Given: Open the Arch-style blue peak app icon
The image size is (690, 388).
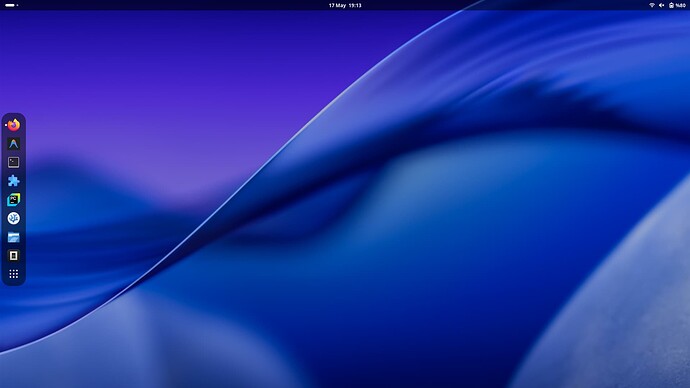Looking at the screenshot, I should point(14,144).
